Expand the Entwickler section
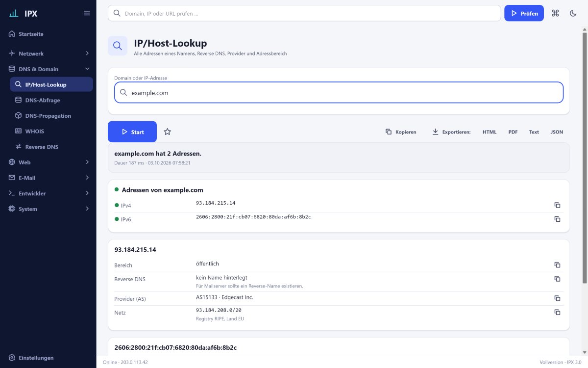The image size is (588, 368). click(48, 193)
